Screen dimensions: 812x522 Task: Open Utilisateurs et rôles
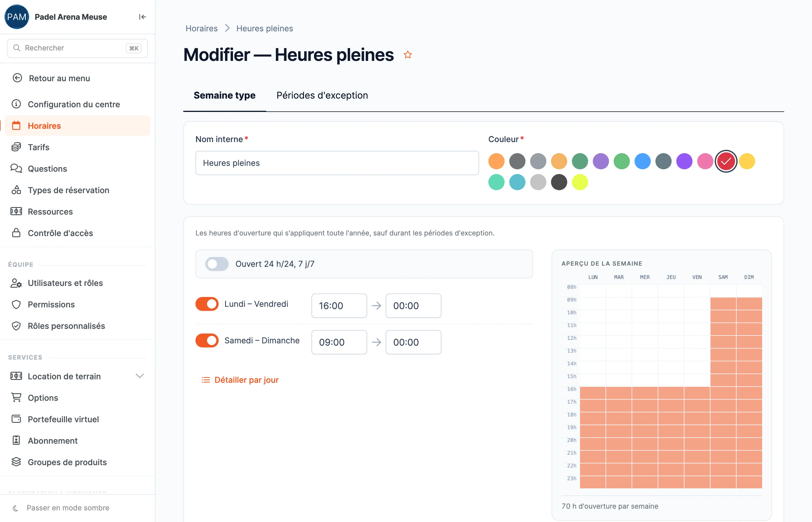pyautogui.click(x=78, y=283)
